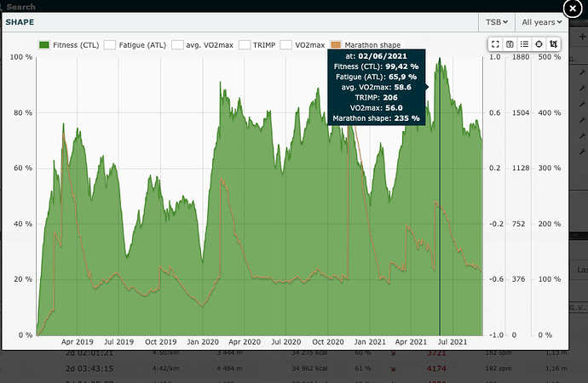Click the Jul 2021 axis label
The width and height of the screenshot is (588, 383).
(x=453, y=342)
